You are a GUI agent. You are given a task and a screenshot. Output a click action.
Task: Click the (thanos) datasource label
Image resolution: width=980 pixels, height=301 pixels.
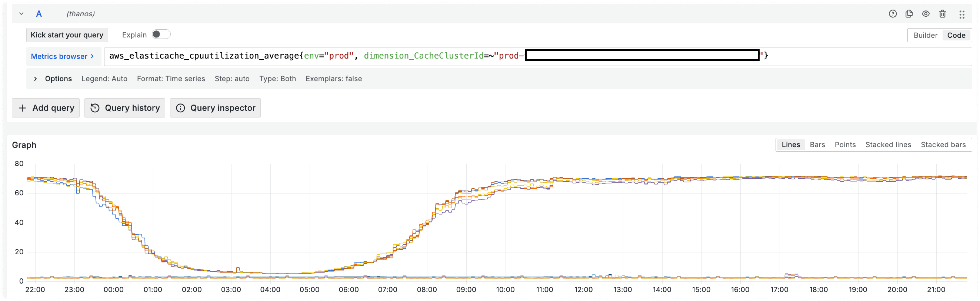coord(81,14)
